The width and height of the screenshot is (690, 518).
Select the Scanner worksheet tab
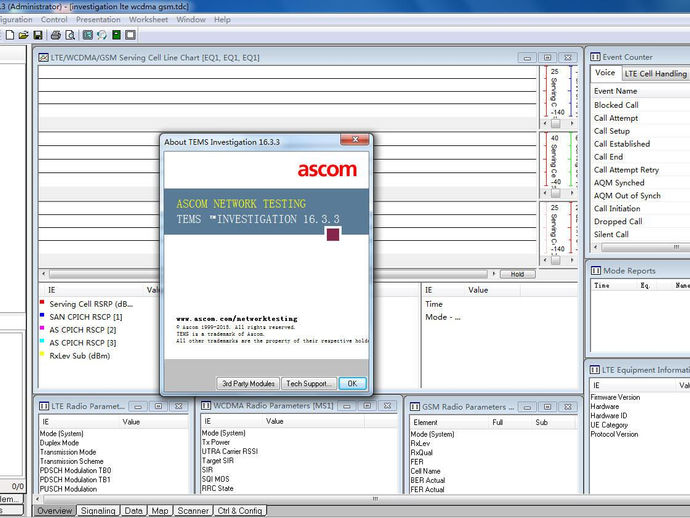(193, 511)
